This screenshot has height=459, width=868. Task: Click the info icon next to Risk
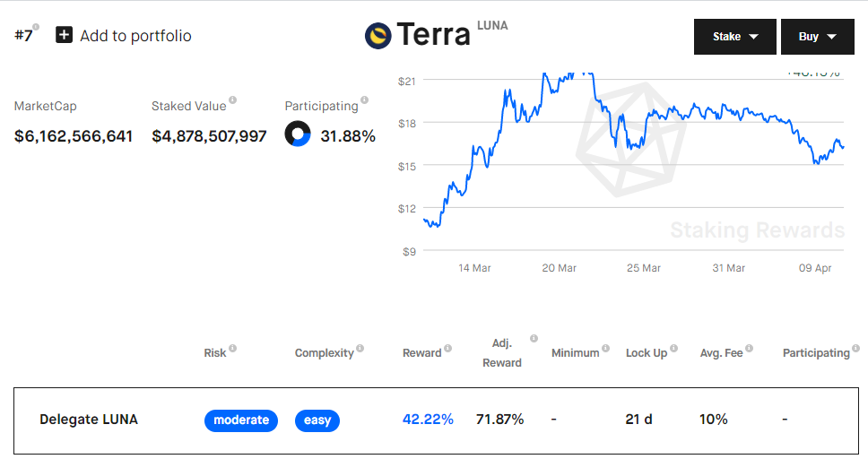tap(233, 348)
